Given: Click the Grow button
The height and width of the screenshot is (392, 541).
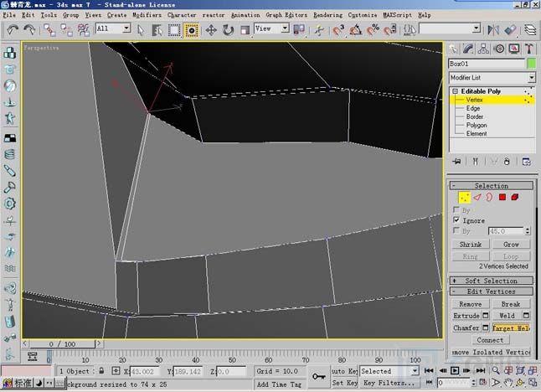Looking at the screenshot, I should (x=511, y=245).
